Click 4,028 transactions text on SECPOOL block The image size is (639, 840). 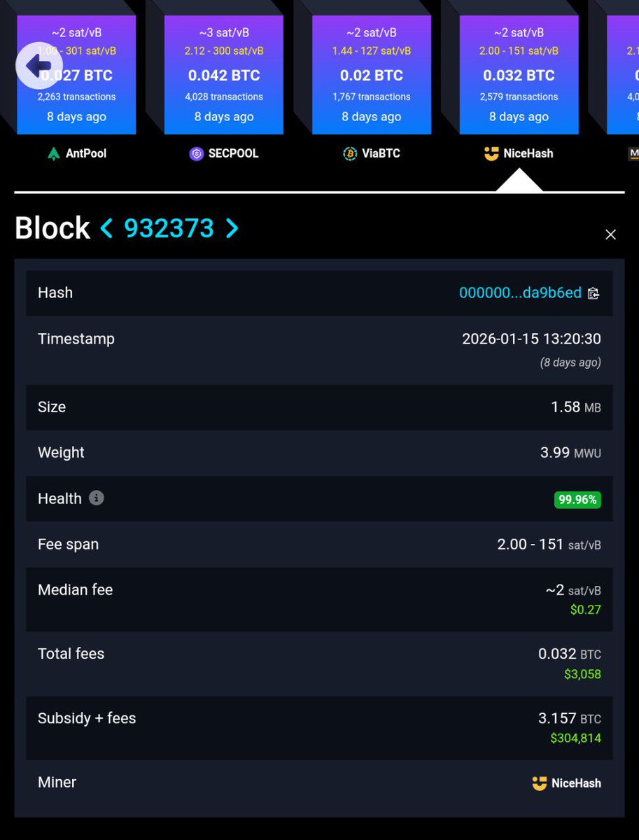click(224, 97)
